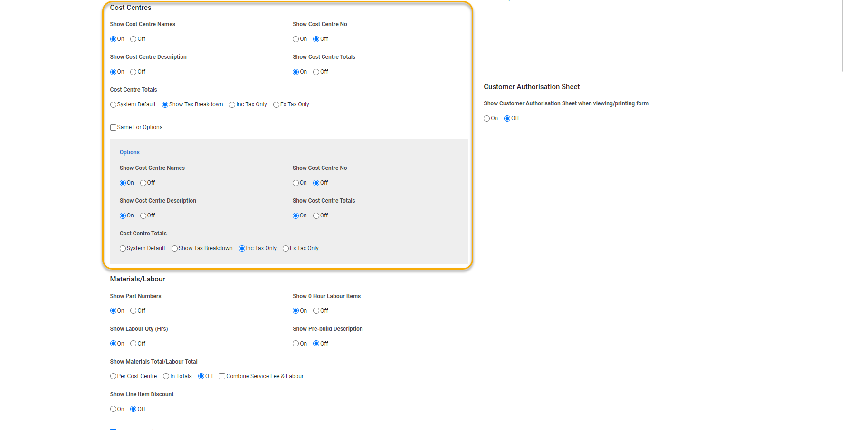This screenshot has height=430, width=868.
Task: Enable Show Cost Centre No in Options section
Action: (296, 183)
